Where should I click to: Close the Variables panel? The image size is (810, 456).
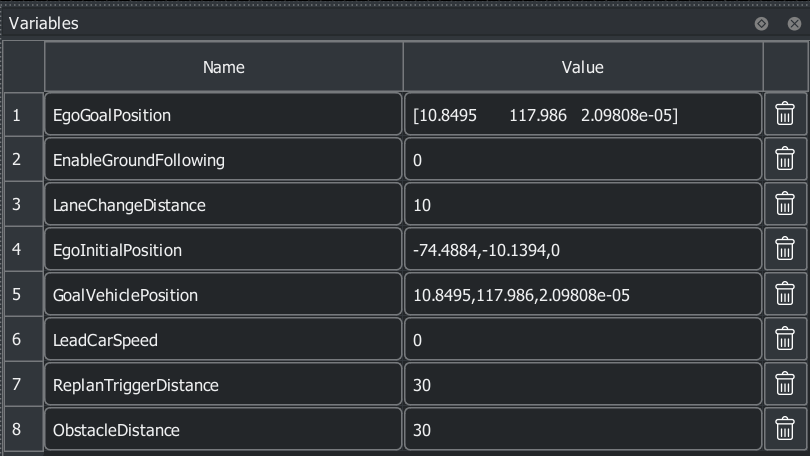794,23
